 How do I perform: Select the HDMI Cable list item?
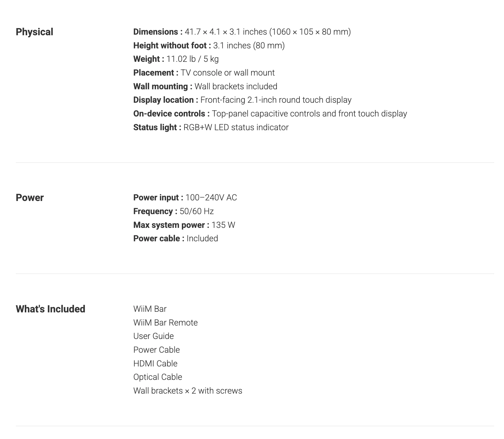155,363
